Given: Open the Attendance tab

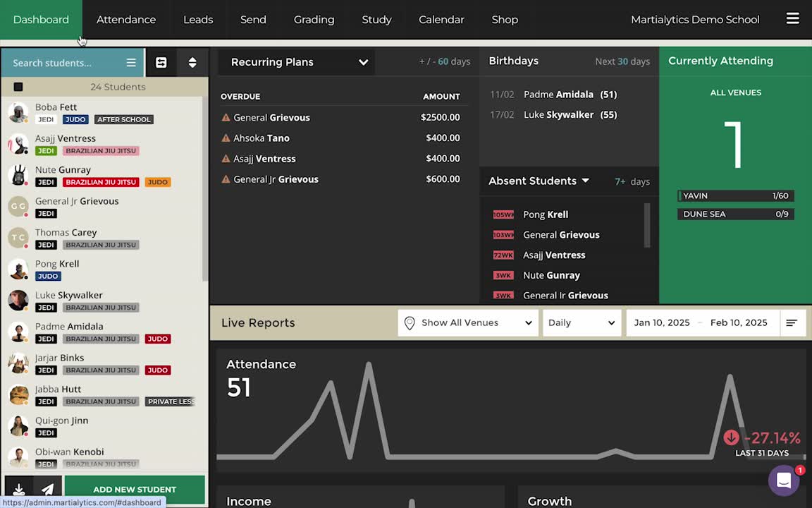Looking at the screenshot, I should click(x=126, y=20).
